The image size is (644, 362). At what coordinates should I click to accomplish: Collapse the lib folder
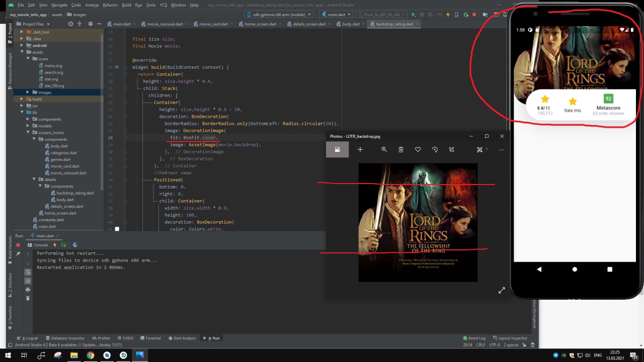click(x=22, y=113)
